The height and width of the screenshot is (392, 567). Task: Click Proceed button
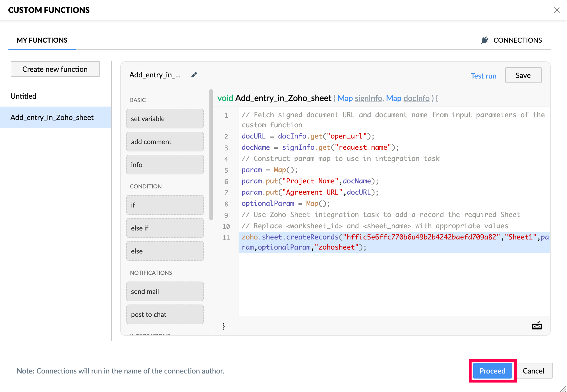492,371
